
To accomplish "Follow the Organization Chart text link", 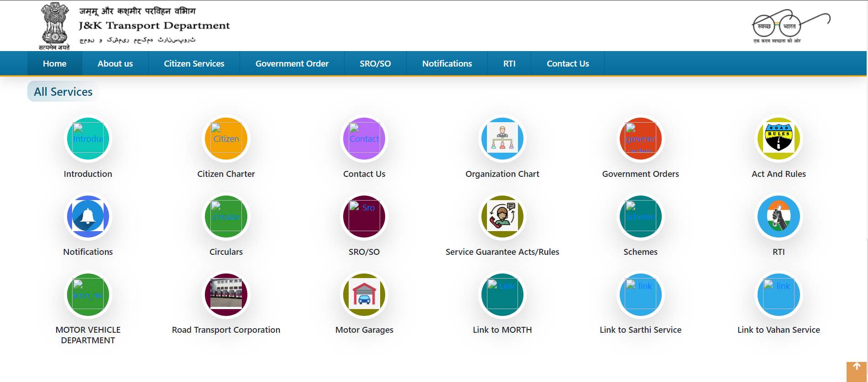I will (502, 174).
